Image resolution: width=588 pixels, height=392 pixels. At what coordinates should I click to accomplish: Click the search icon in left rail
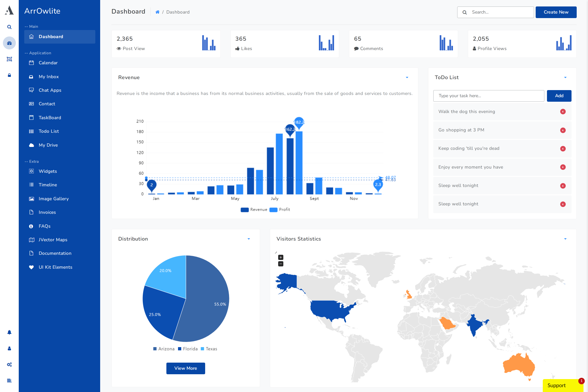[x=9, y=27]
